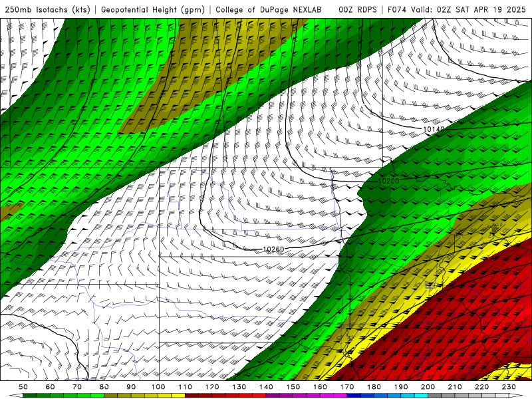
Task: Click the "F074" forecast hour label
Action: point(397,10)
